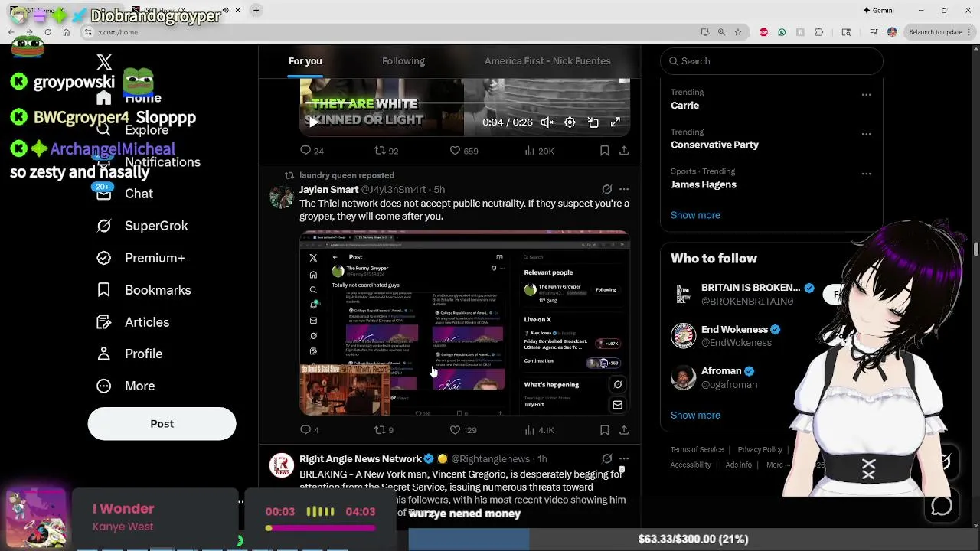Screen dimensions: 980x551
Task: Open the Ads info footer link
Action: pos(738,465)
